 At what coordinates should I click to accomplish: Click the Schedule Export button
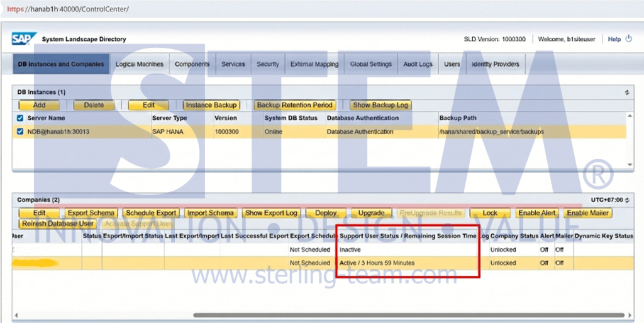(x=151, y=213)
